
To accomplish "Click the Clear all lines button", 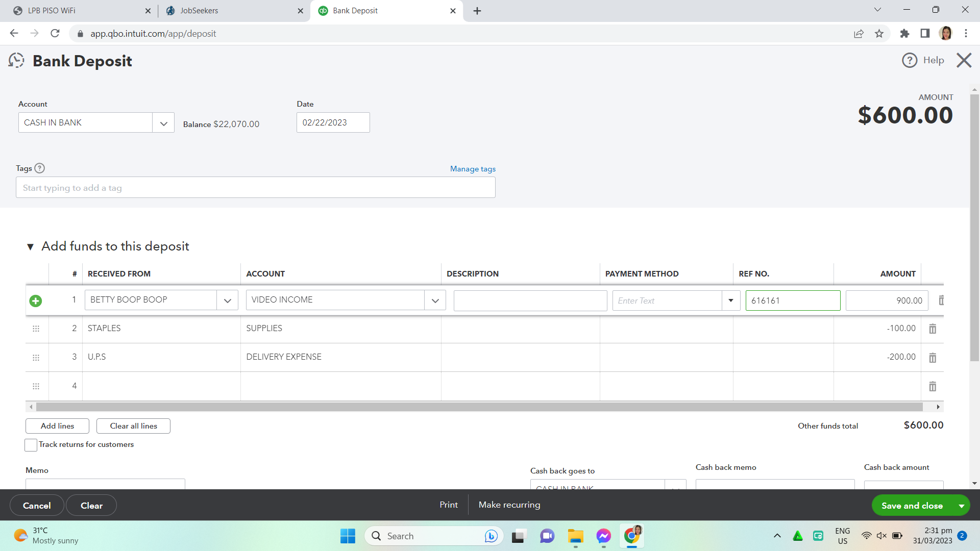I will pyautogui.click(x=133, y=426).
